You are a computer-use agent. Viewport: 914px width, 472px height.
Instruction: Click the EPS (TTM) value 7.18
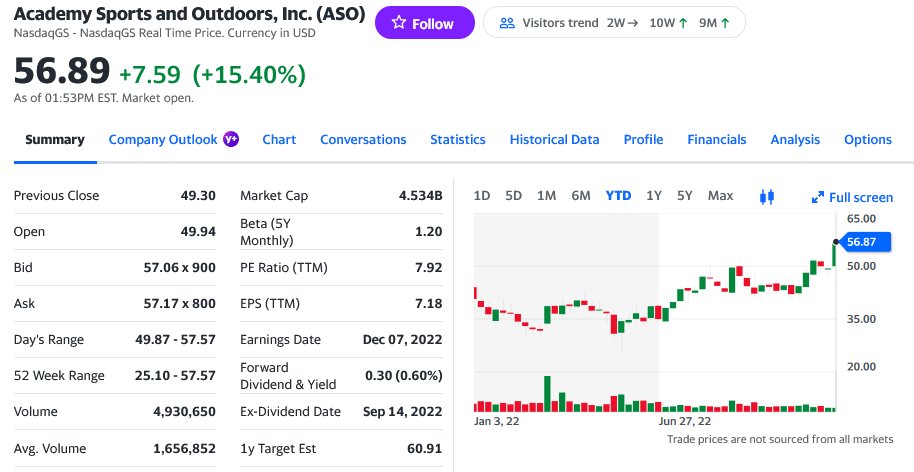(x=428, y=304)
